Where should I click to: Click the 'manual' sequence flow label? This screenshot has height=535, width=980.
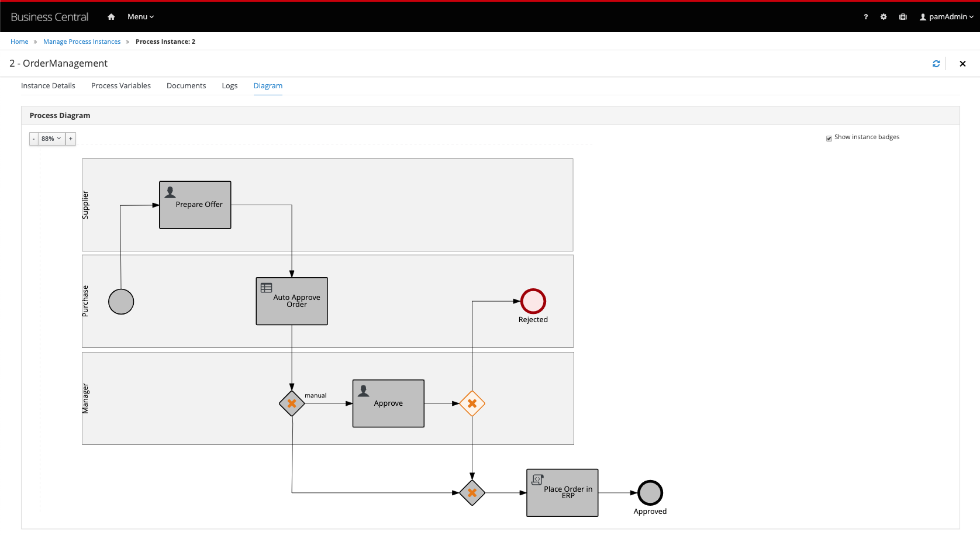316,396
